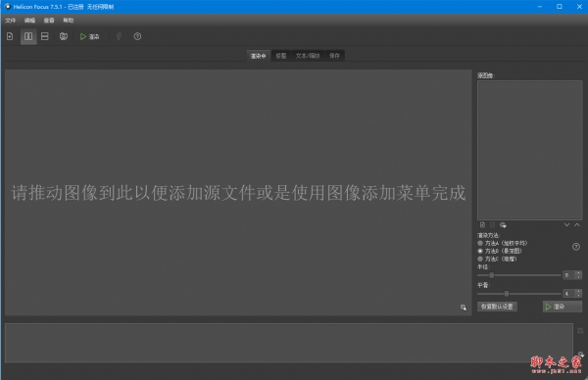This screenshot has height=380, width=588.
Task: Open the 查看 menu
Action: (49, 21)
